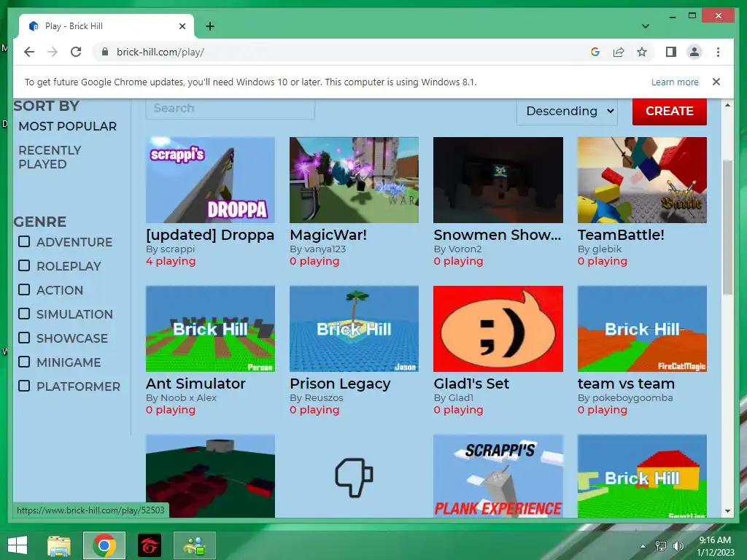747x560 pixels.
Task: Click the Chrome taskbar icon
Action: point(104,545)
